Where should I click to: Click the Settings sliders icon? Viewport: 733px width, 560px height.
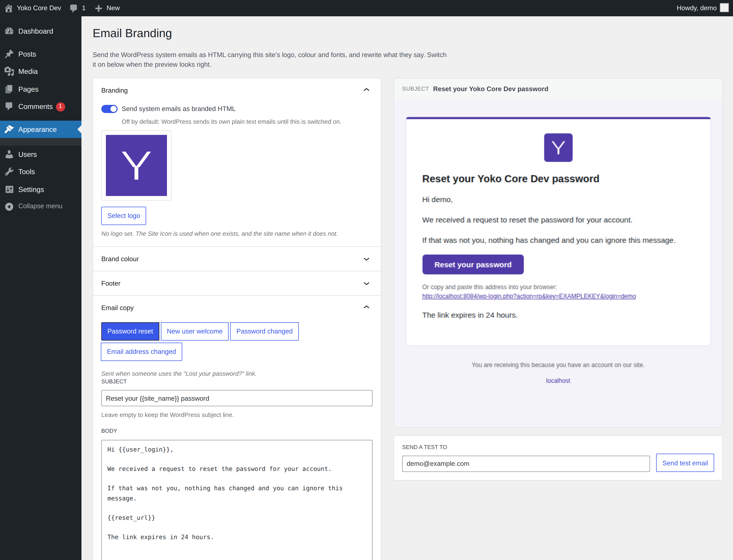coord(9,189)
